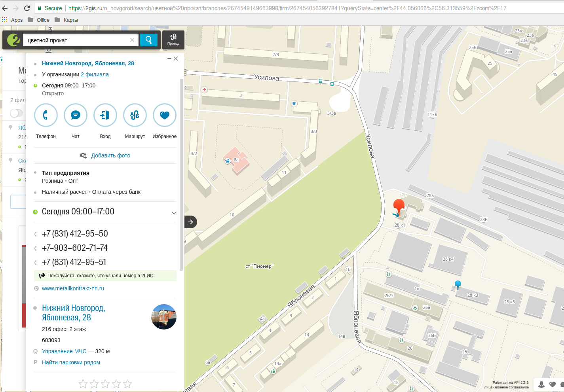Build a route with Маршрут icon

point(135,115)
